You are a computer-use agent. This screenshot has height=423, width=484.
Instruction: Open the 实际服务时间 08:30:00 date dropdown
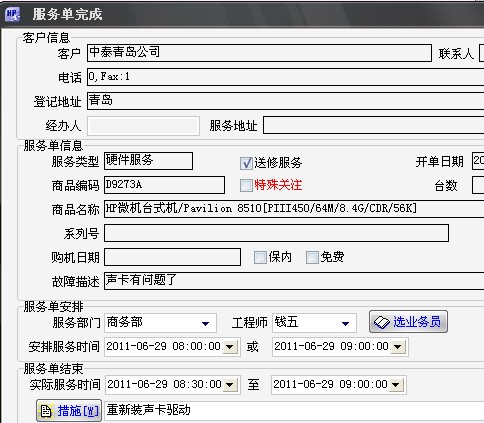(230, 385)
